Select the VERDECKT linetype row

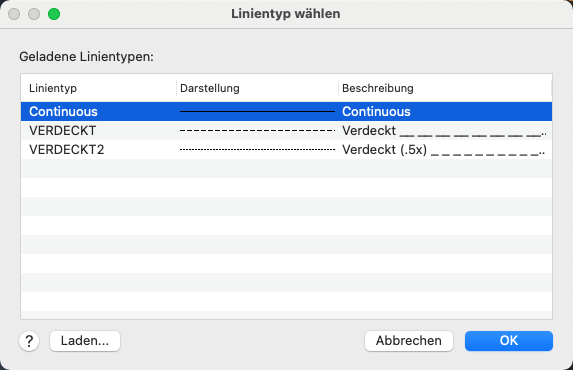pos(286,131)
